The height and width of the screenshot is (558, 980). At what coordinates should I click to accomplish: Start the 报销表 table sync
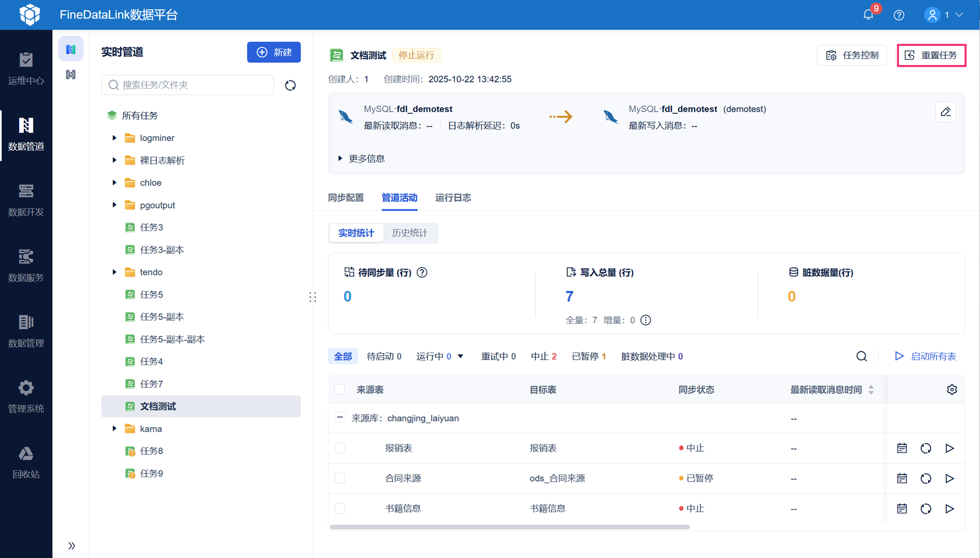click(950, 448)
